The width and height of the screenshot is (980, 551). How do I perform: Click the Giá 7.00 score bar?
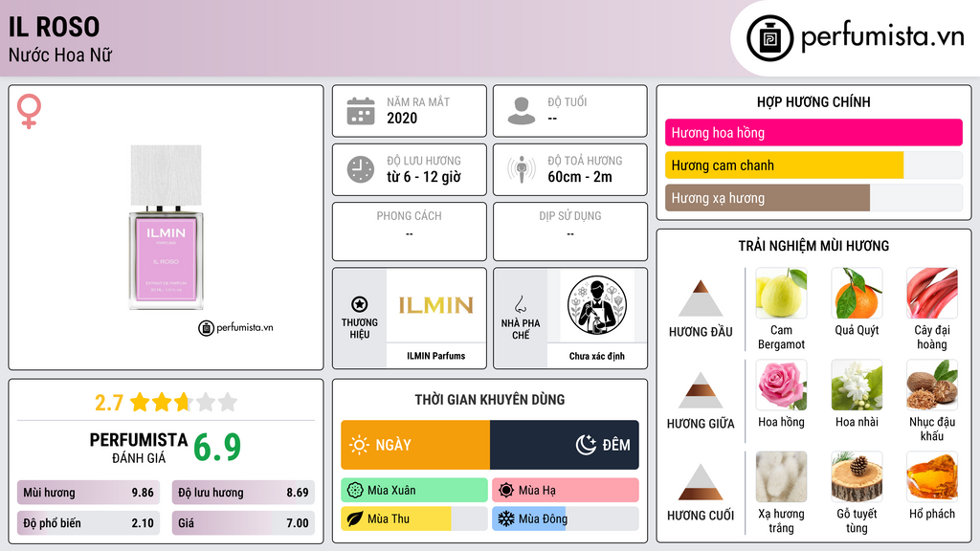tap(243, 523)
